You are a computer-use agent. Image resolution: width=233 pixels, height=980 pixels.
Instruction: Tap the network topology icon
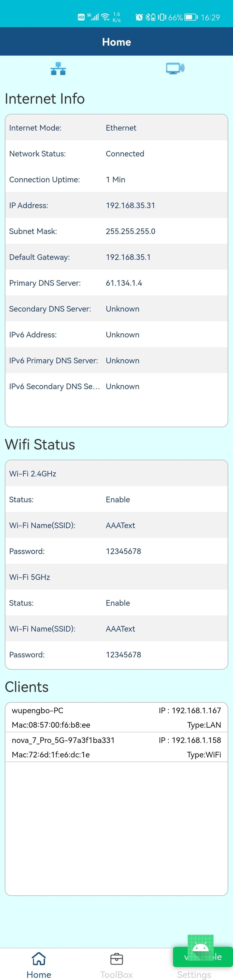coord(58,69)
